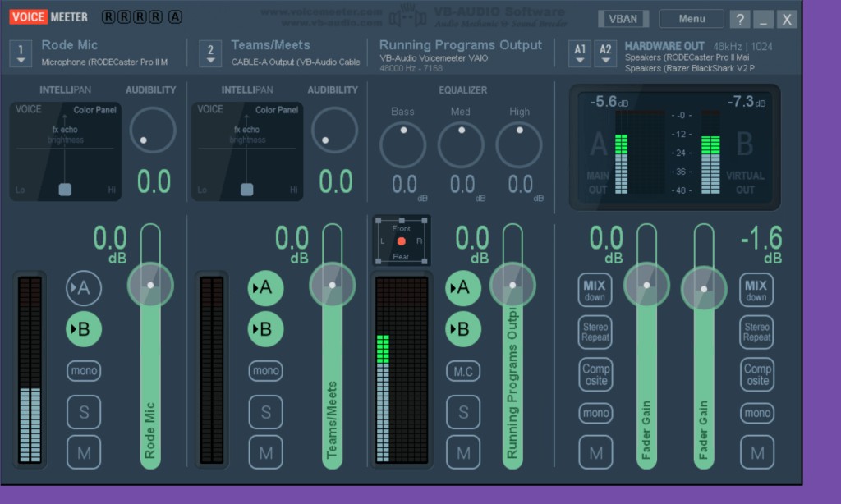Click the Color Panel label on Teams/Meets

(276, 110)
